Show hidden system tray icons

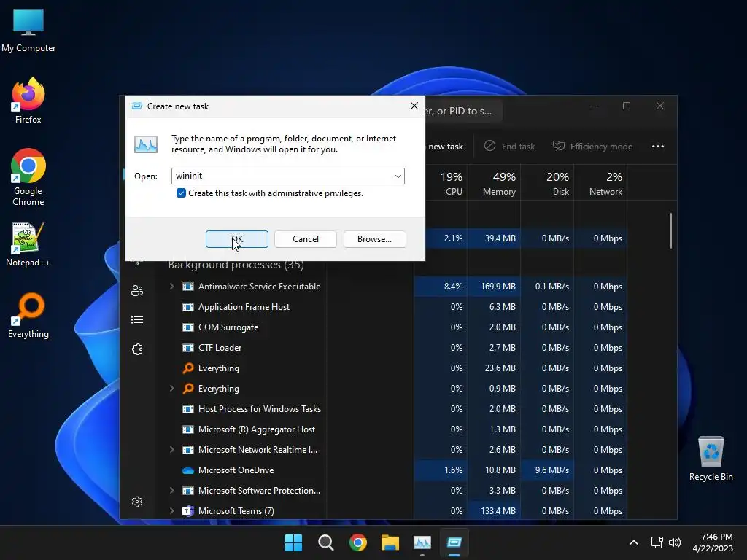tap(634, 542)
